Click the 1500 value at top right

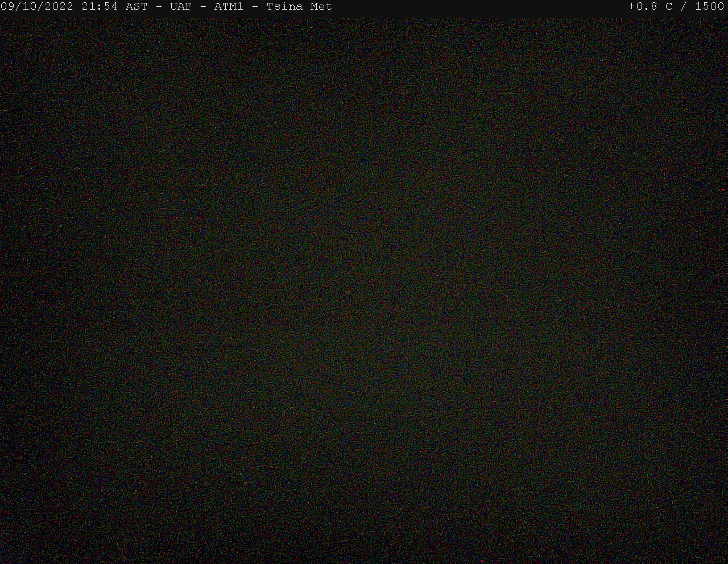tap(710, 7)
